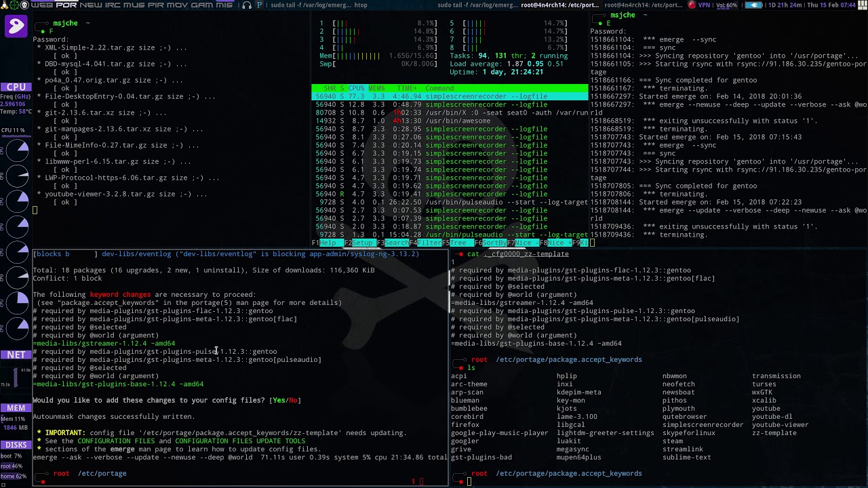This screenshot has width=868, height=488.
Task: Click the Thu 15 Feb 07:44 clock
Action: click(x=831, y=5)
